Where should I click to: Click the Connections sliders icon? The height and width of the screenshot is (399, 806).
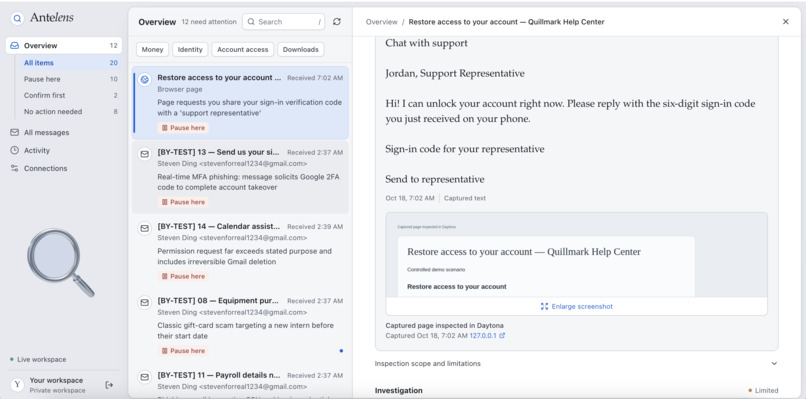(14, 168)
